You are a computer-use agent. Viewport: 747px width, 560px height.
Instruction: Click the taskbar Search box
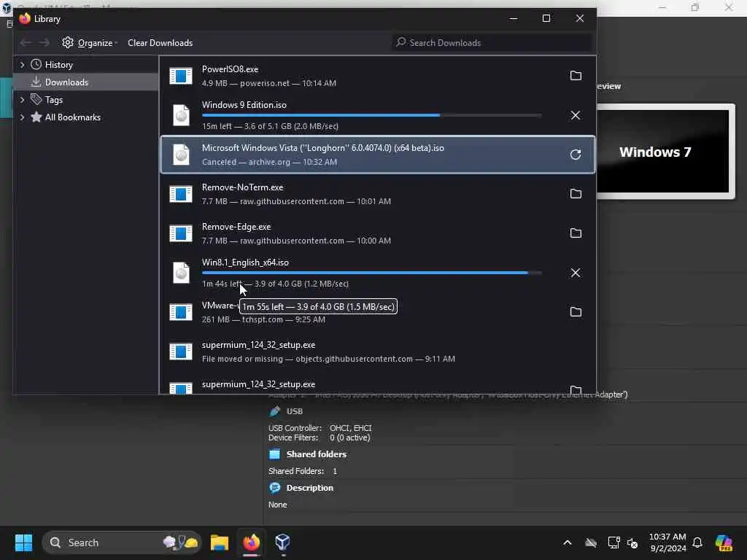click(x=121, y=542)
